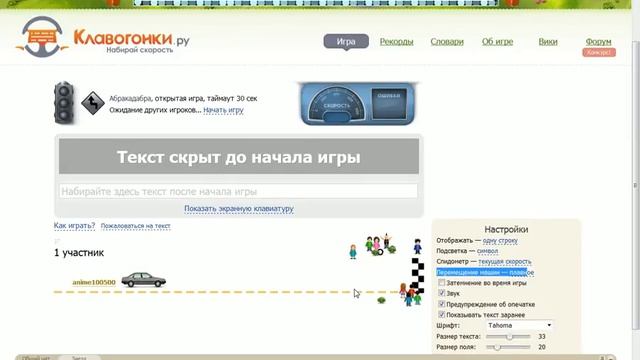The image size is (640, 360).
Task: Click the text typing input field
Action: pos(238,191)
